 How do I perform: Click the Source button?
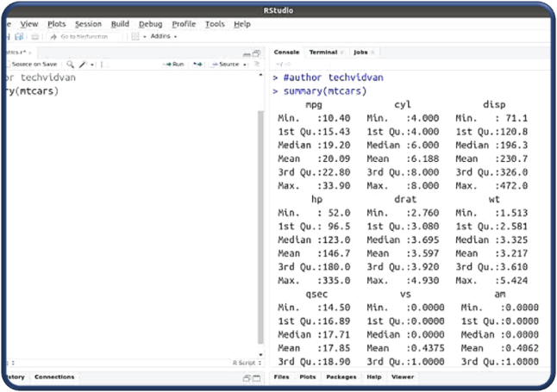click(x=226, y=65)
